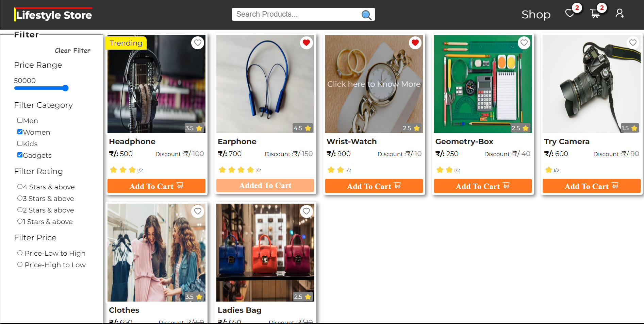Viewport: 644px width, 324px height.
Task: Select Price-Low to High sorting
Action: pyautogui.click(x=20, y=252)
